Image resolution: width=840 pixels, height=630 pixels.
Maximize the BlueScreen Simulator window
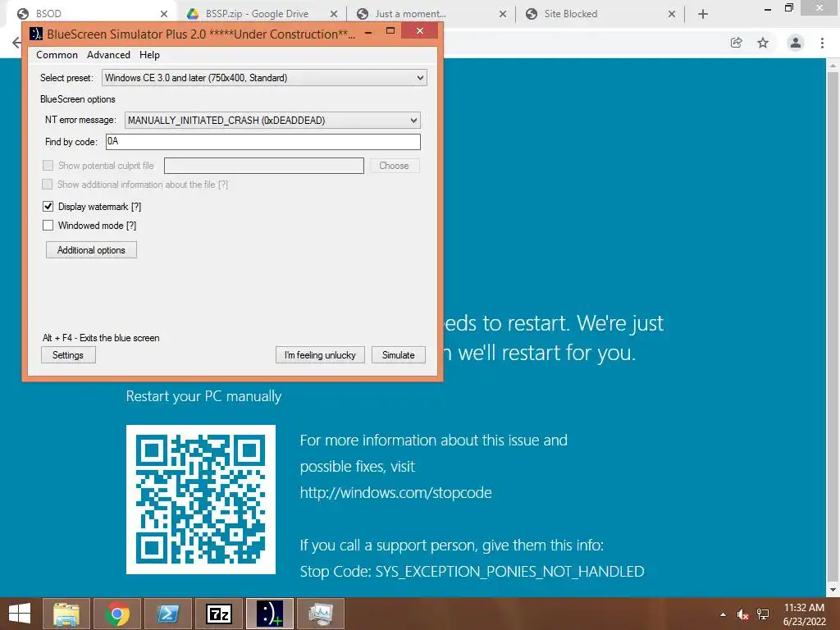[x=390, y=31]
